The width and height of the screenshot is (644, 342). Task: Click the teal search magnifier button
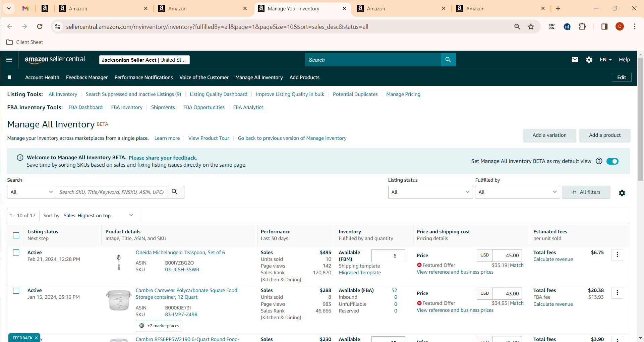(448, 60)
